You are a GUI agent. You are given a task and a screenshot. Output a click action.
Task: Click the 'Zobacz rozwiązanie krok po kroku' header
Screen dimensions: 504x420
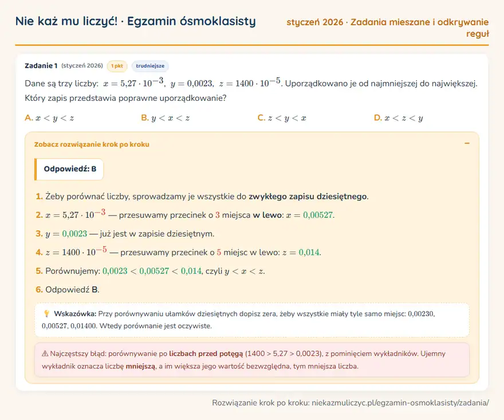(92, 144)
